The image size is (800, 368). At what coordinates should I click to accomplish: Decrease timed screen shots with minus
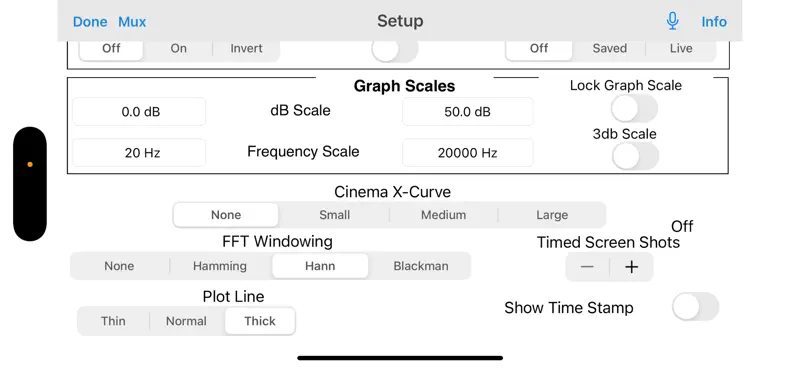pyautogui.click(x=587, y=267)
